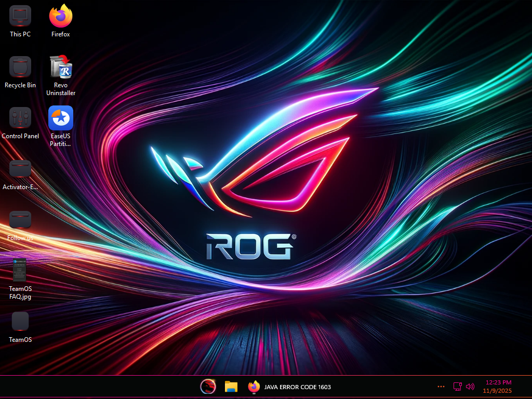Image resolution: width=532 pixels, height=399 pixels.
Task: Select the Control Panel desktop icon
Action: 20,123
